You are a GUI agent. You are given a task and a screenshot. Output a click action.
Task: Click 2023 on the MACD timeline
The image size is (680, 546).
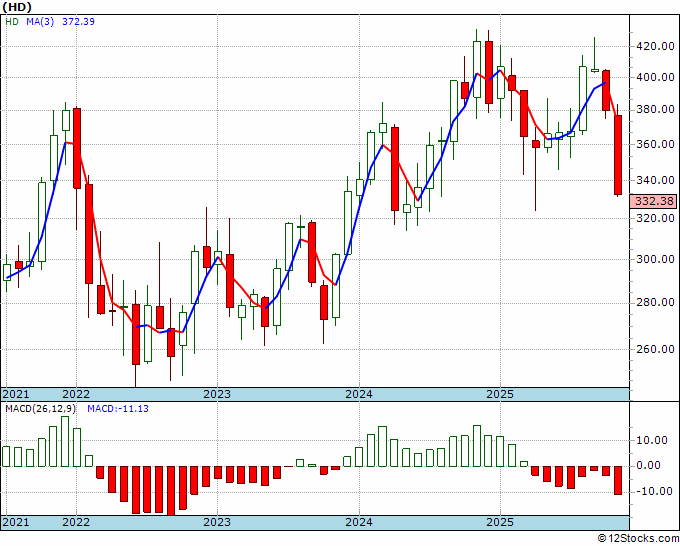point(217,522)
